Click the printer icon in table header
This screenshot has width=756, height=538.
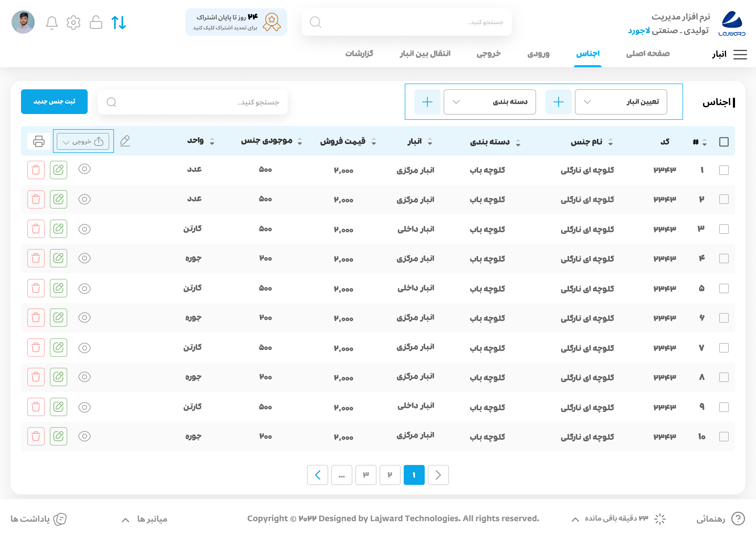pyautogui.click(x=39, y=141)
